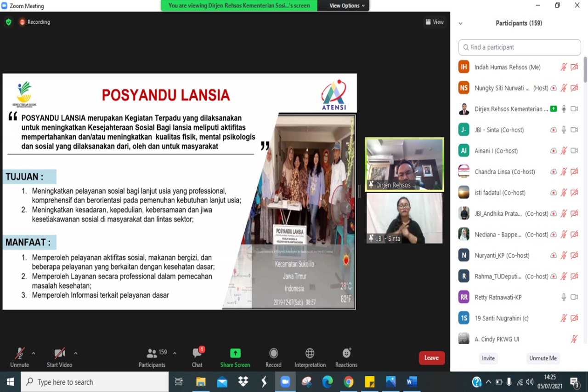The height and width of the screenshot is (392, 588).
Task: Click the Dirjen Rehsos video thumbnail
Action: point(405,165)
